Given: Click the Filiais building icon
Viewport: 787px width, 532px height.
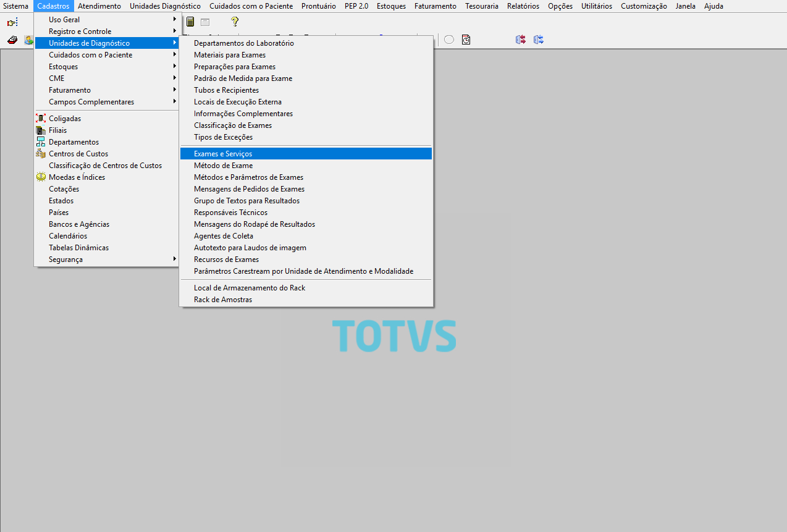Looking at the screenshot, I should click(x=41, y=130).
